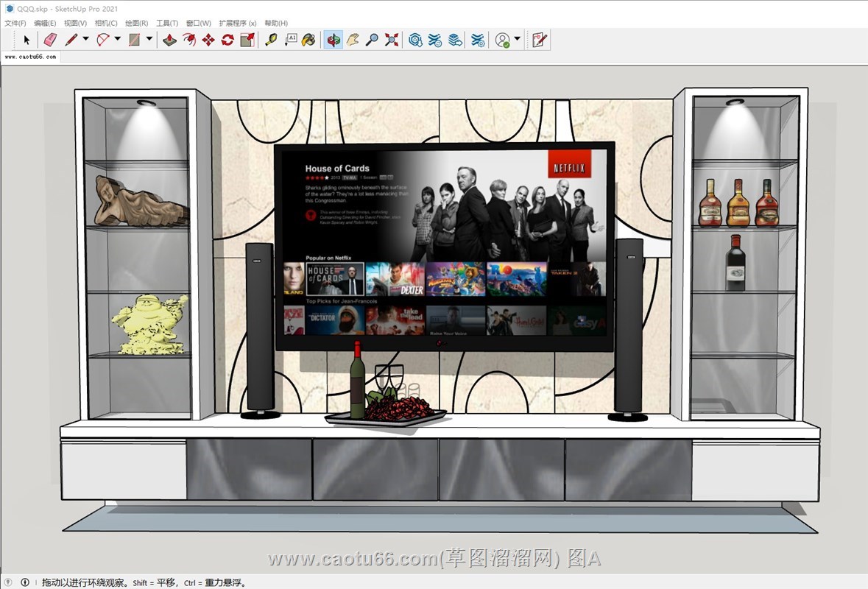The image size is (868, 589).
Task: Click the Zoom Extents tool
Action: click(392, 40)
